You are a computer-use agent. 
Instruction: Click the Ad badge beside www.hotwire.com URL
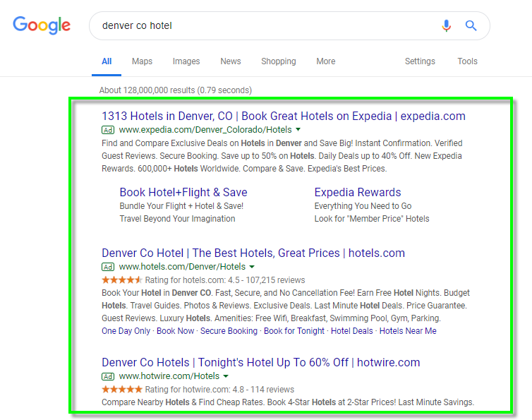pos(108,376)
